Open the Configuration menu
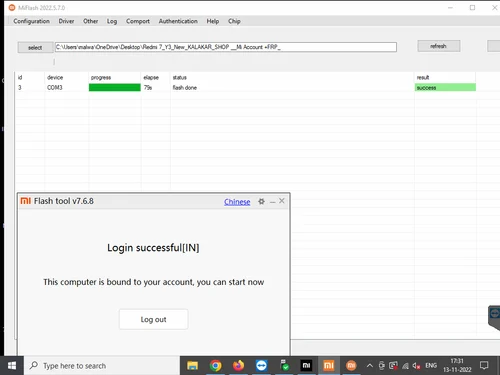 pos(31,21)
